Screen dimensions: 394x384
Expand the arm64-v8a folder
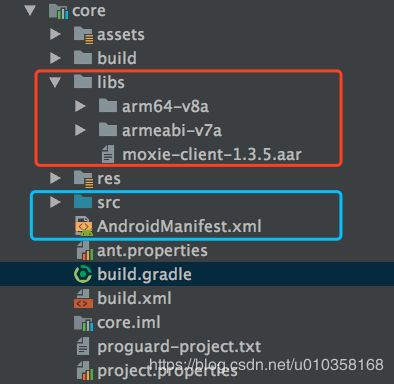[80, 106]
